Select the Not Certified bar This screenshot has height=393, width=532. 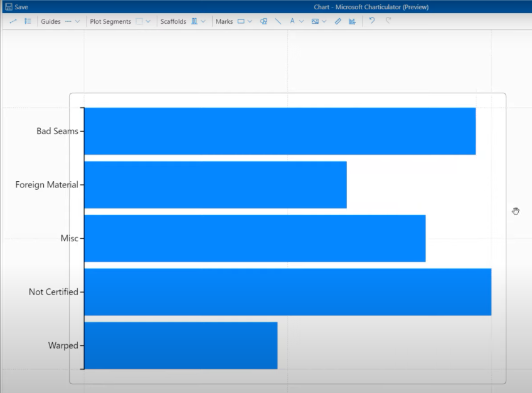(288, 292)
